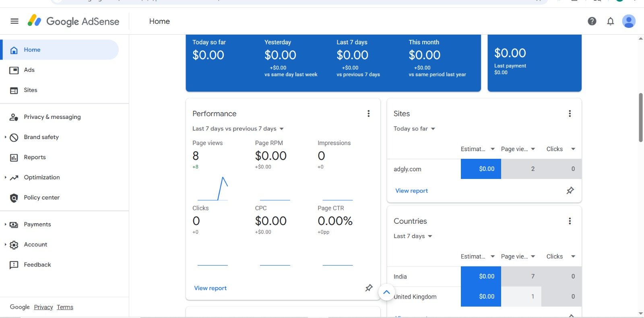The height and width of the screenshot is (318, 644).
Task: Click the Help question mark icon
Action: point(592,21)
